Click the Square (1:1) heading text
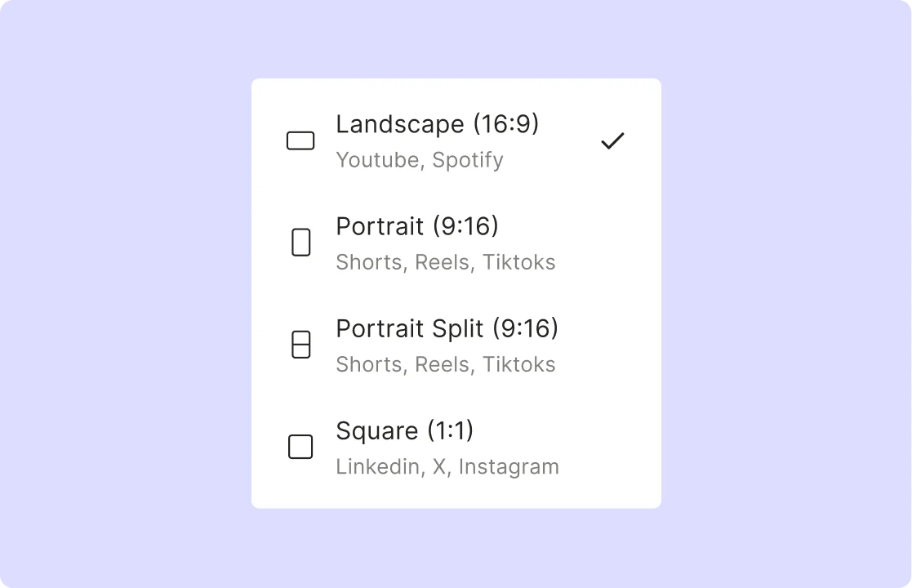 pos(404,430)
